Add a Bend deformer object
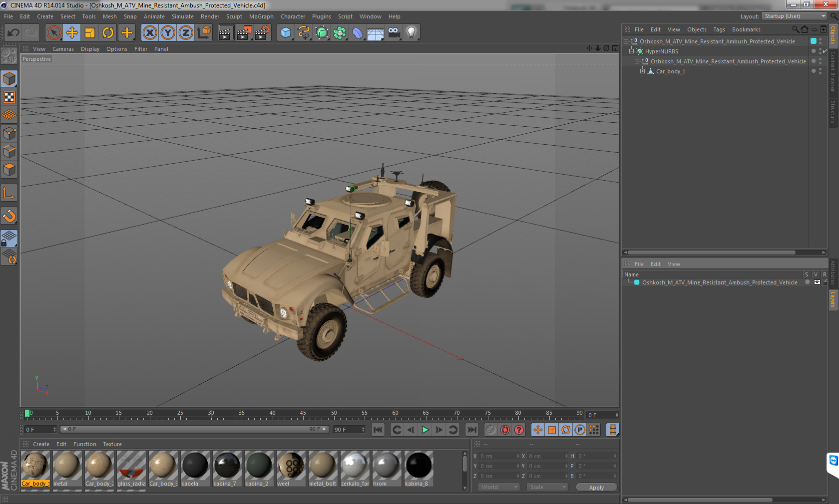 click(x=358, y=33)
